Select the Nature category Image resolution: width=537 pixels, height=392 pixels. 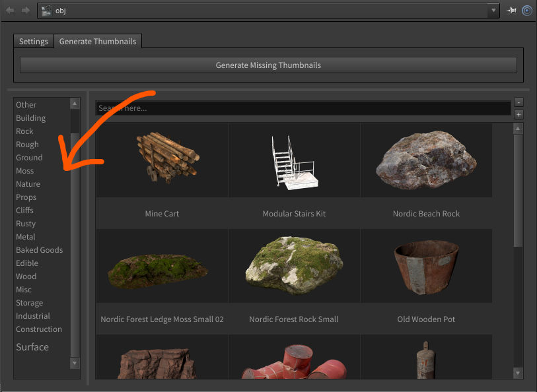28,184
